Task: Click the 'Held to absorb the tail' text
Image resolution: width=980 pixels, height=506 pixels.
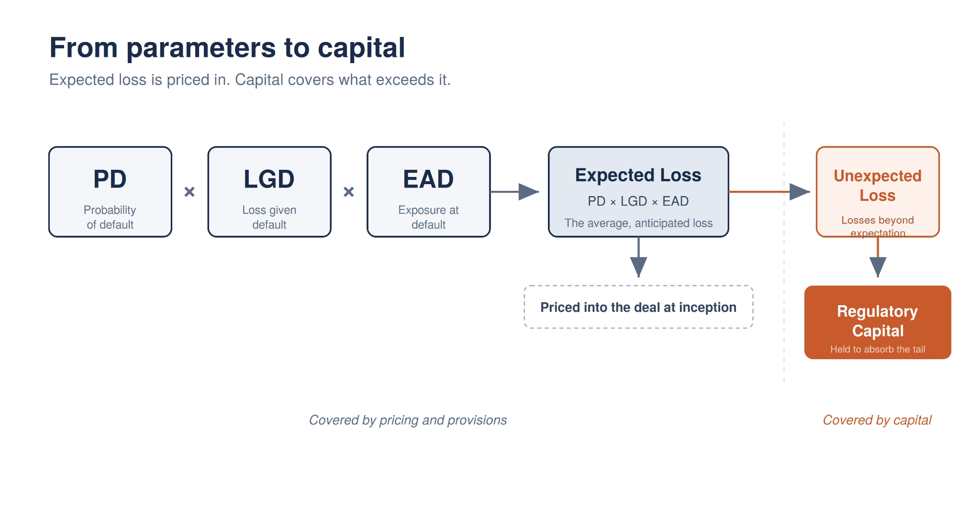Action: coord(878,349)
